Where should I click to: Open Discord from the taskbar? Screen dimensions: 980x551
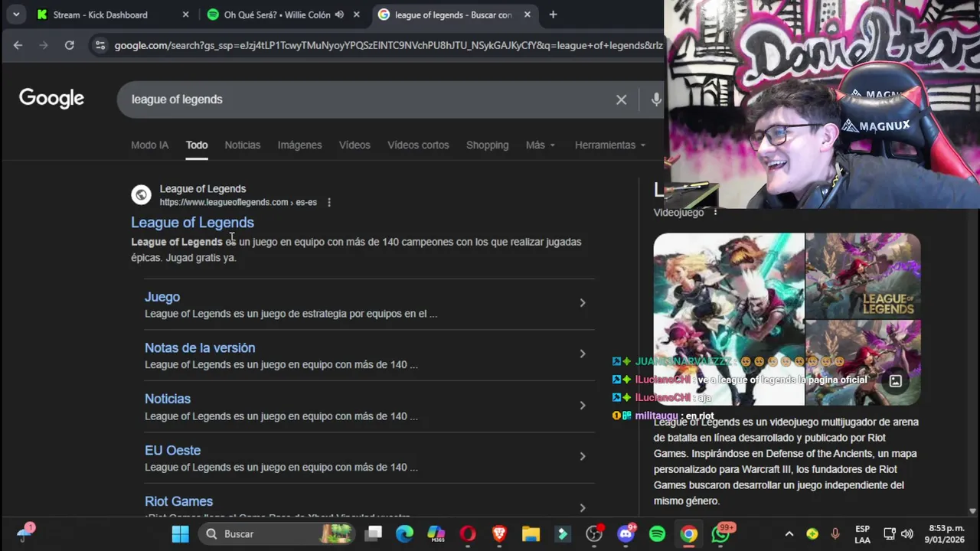626,533
